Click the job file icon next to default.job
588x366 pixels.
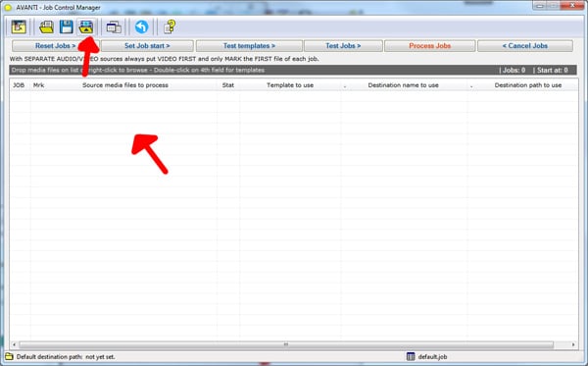[x=411, y=356]
